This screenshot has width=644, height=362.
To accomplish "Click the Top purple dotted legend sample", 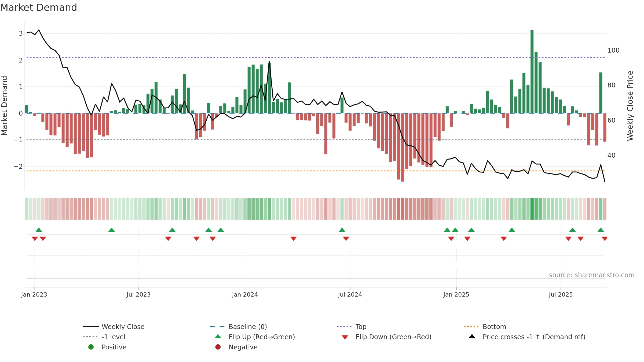I will click(344, 327).
